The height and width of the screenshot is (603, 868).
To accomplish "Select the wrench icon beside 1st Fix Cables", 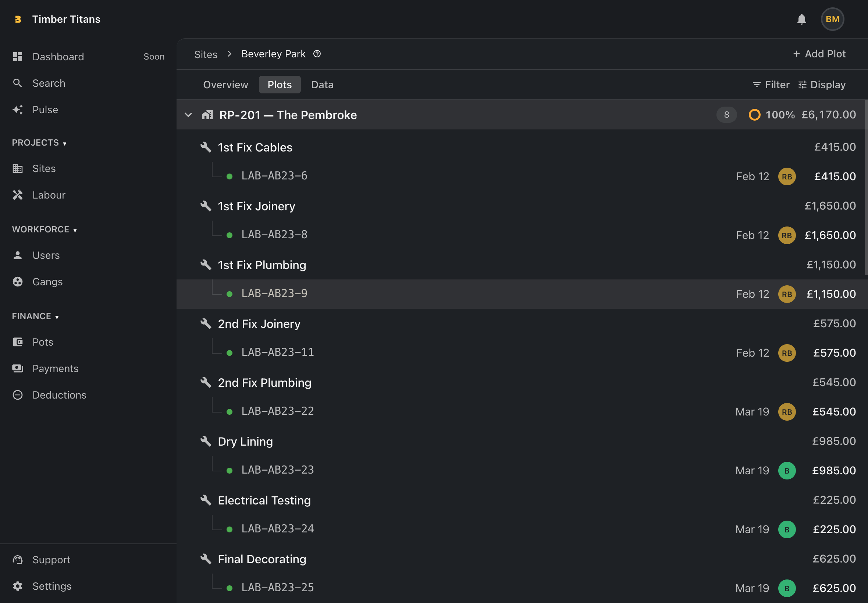I will [206, 147].
